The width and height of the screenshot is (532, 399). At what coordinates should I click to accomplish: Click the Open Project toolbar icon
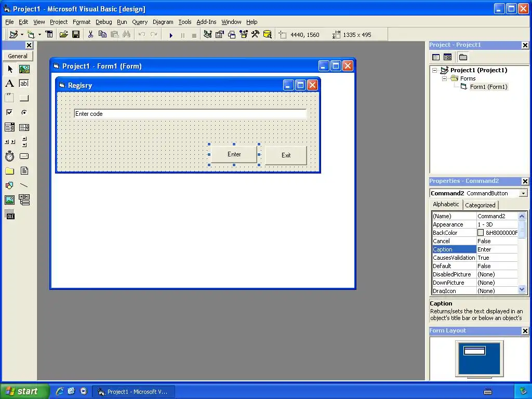(64, 35)
